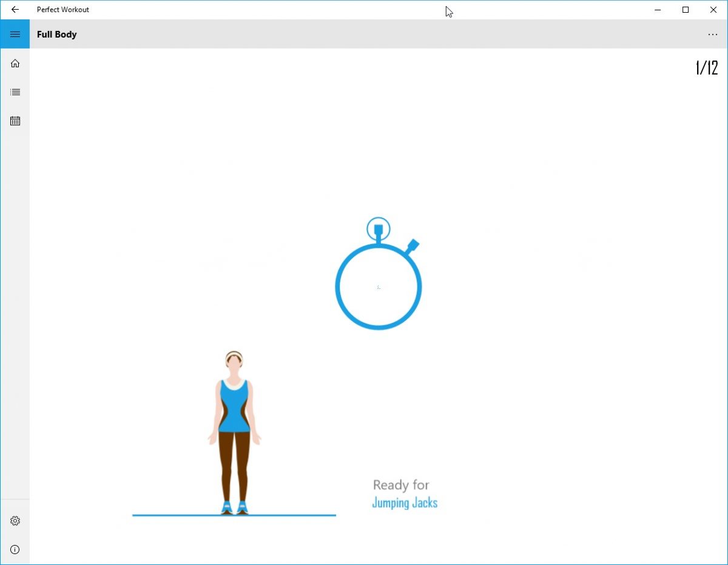This screenshot has width=728, height=565.
Task: Open the navigation menu via hamburger icon
Action: click(15, 34)
